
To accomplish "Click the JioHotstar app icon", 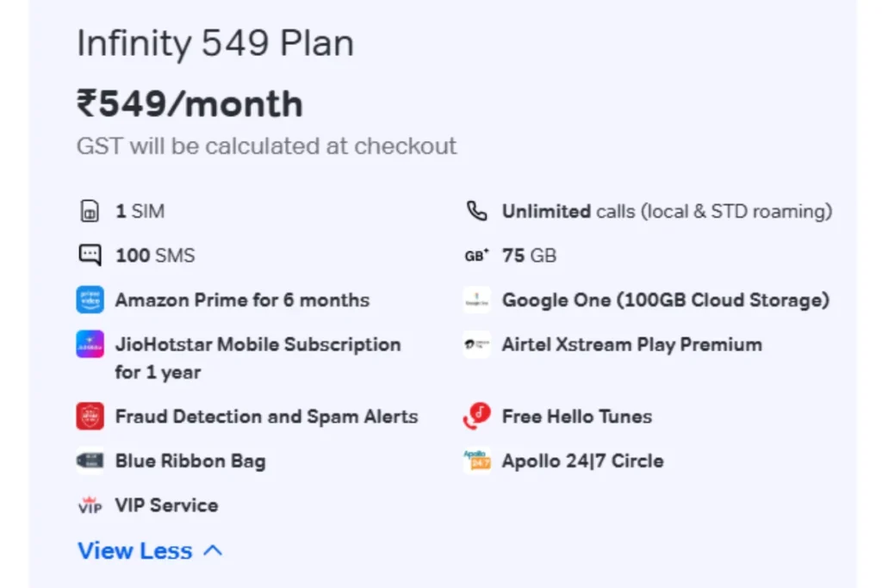I will (90, 344).
